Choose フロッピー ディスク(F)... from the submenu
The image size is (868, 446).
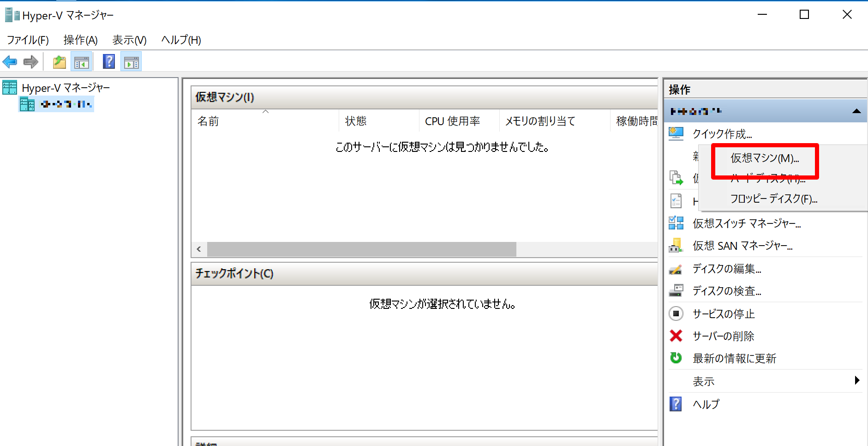point(774,199)
